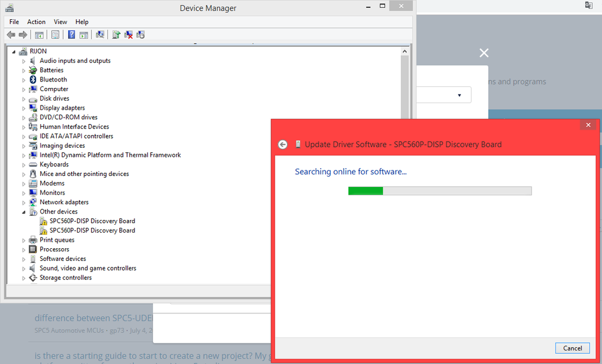Open the Action menu
Screen dimensions: 602x364
click(x=36, y=22)
